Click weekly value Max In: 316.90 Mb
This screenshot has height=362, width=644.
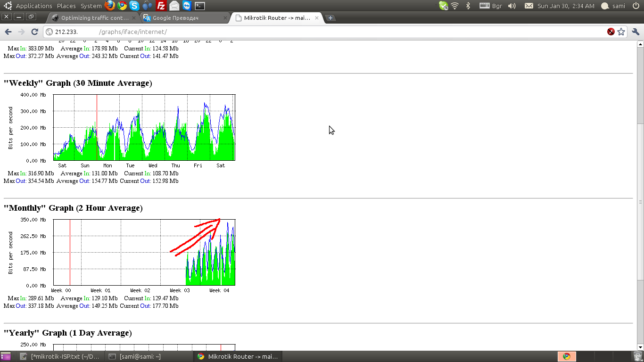point(31,173)
